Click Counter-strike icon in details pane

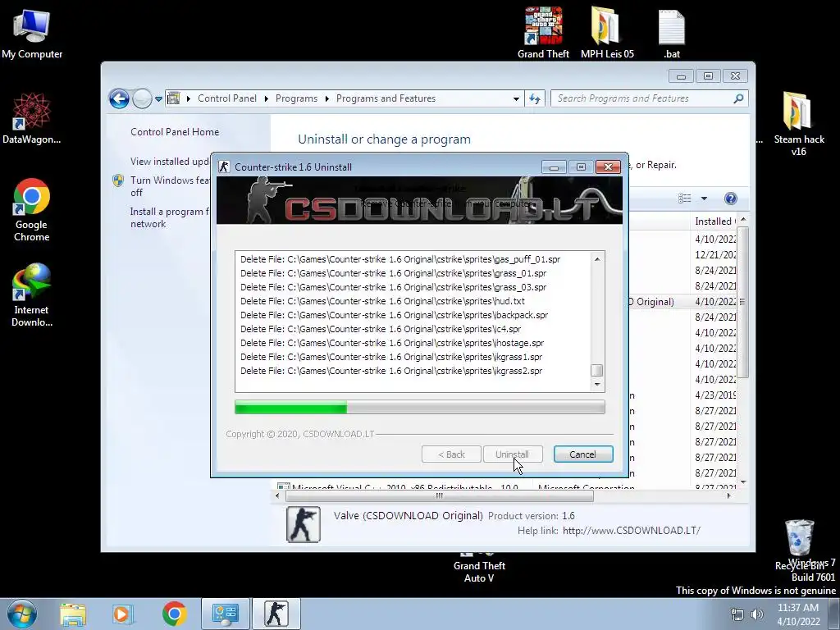point(304,524)
